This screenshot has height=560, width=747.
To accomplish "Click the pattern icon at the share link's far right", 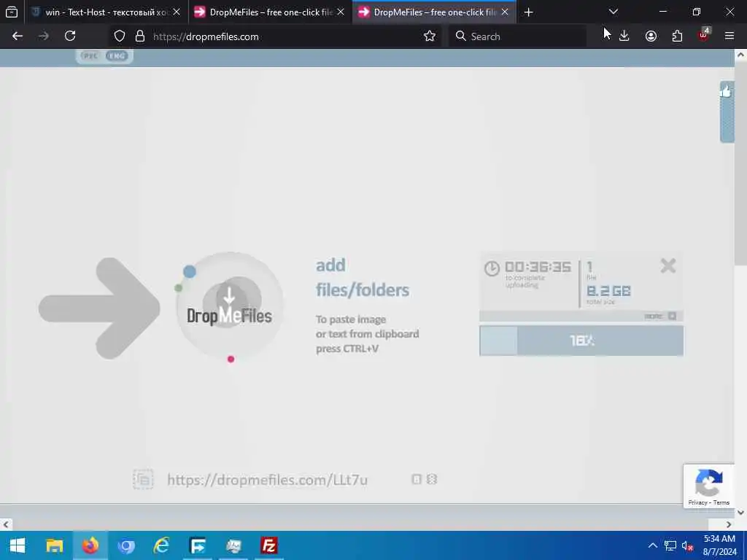I will (x=432, y=479).
